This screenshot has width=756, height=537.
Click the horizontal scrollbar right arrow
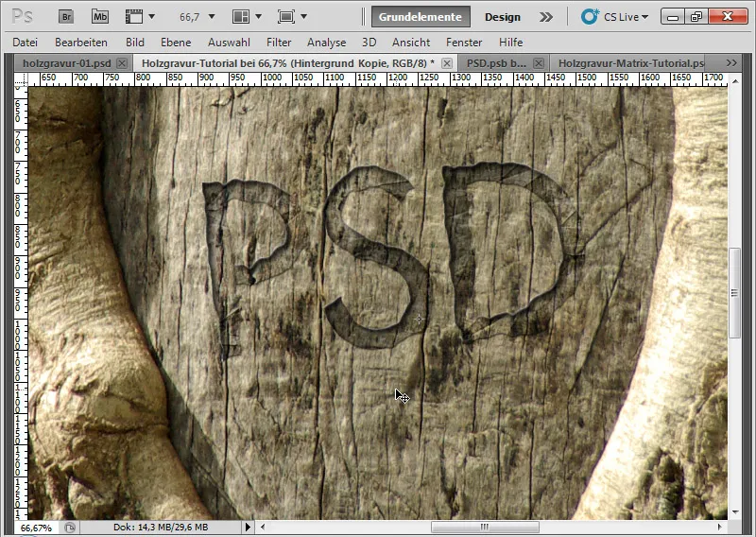[719, 527]
